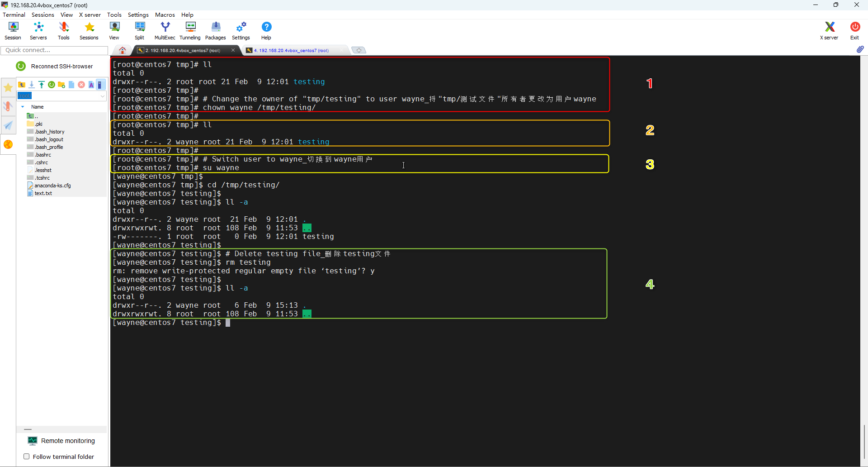Select the text.txt file
Viewport: 868px width, 467px height.
click(x=40, y=193)
